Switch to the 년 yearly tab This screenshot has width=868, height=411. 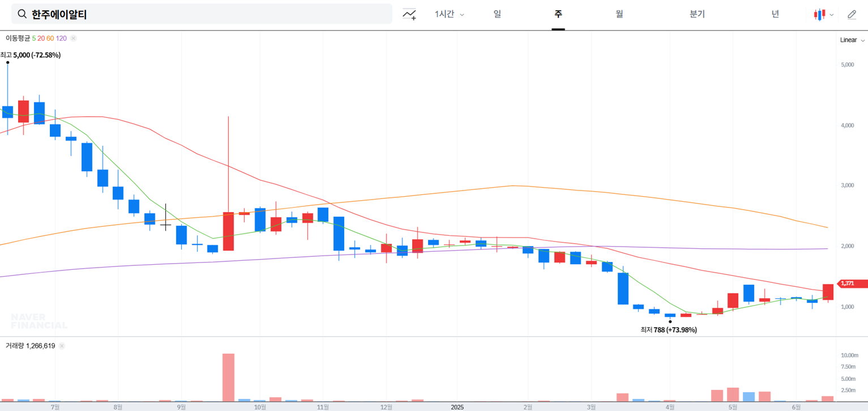(x=775, y=14)
